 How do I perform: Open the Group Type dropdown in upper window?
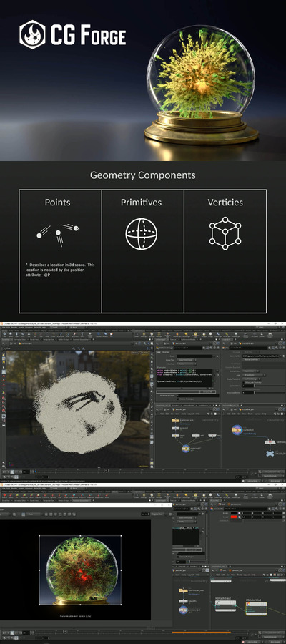pos(187,360)
